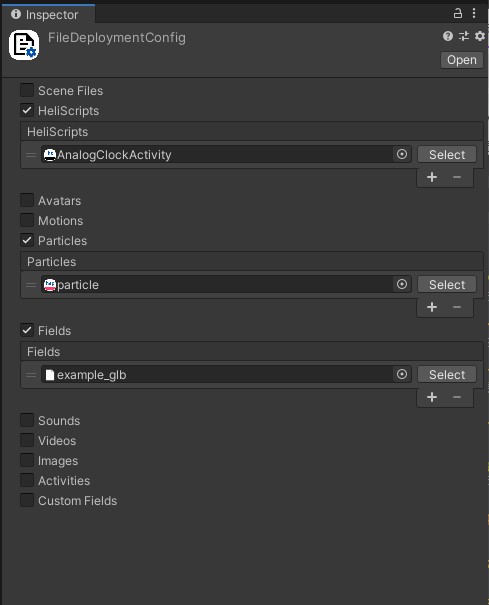
Task: Click the Particles list header
Action: coord(252,262)
